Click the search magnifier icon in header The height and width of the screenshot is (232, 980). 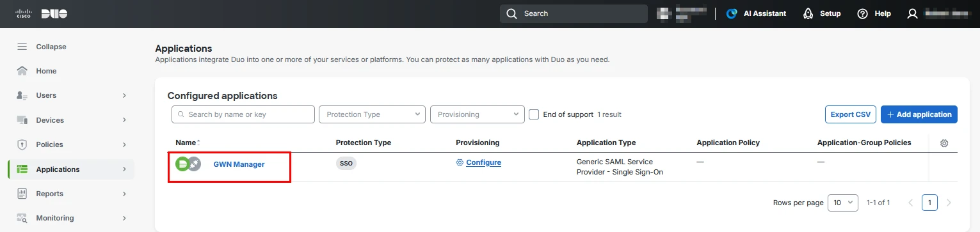[511, 13]
